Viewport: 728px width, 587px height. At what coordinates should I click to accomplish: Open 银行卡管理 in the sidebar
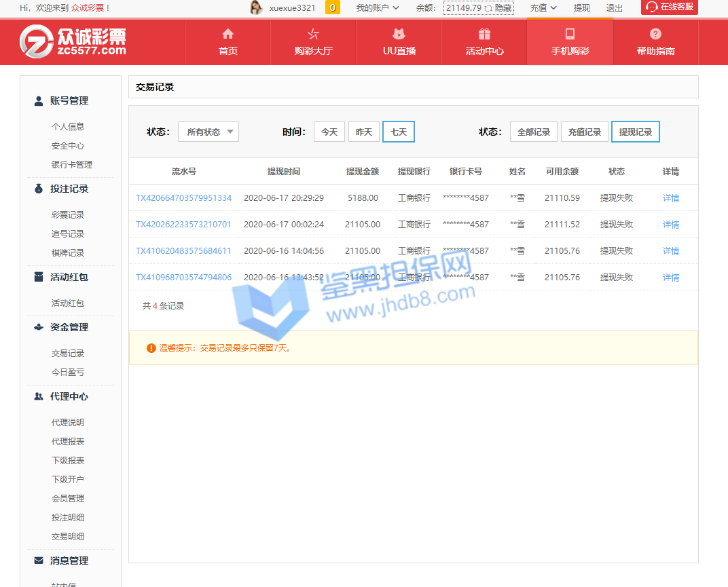point(72,164)
